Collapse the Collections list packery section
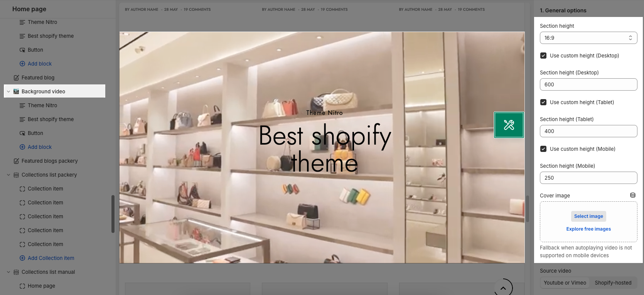Screen dimensions: 644x295 (8, 175)
